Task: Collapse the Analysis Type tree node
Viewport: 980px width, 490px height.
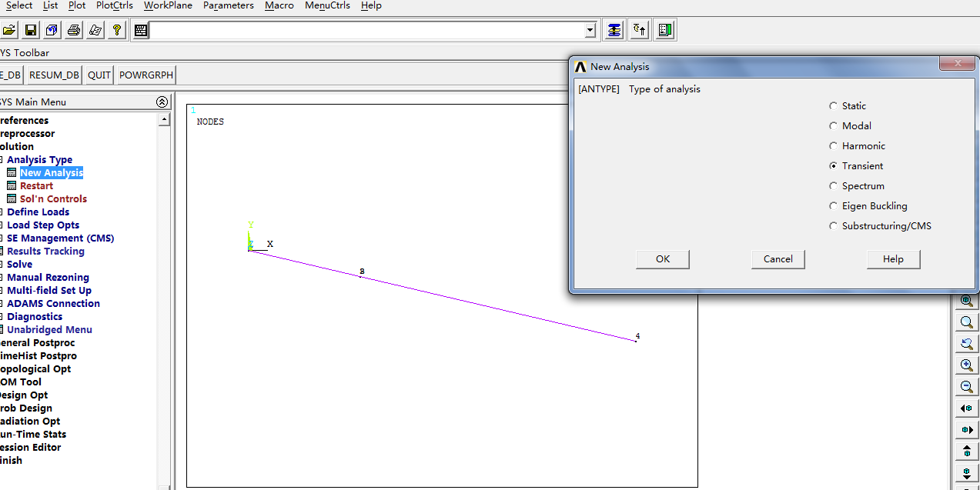Action: coord(2,160)
